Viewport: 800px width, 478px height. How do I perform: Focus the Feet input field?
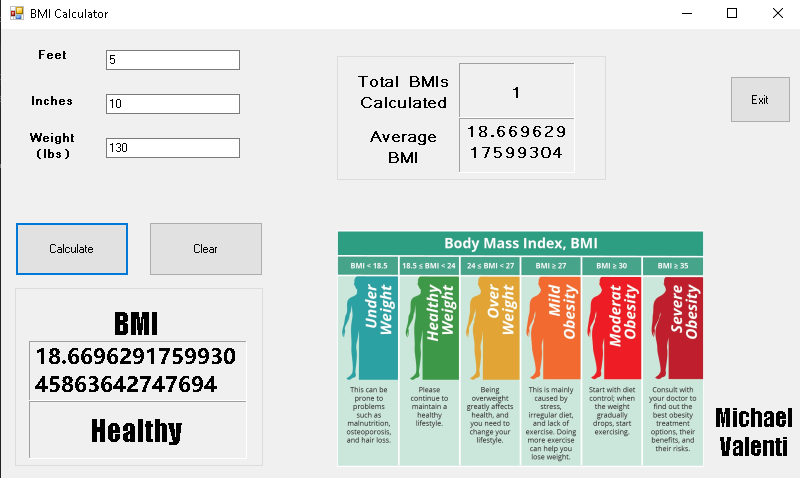172,60
